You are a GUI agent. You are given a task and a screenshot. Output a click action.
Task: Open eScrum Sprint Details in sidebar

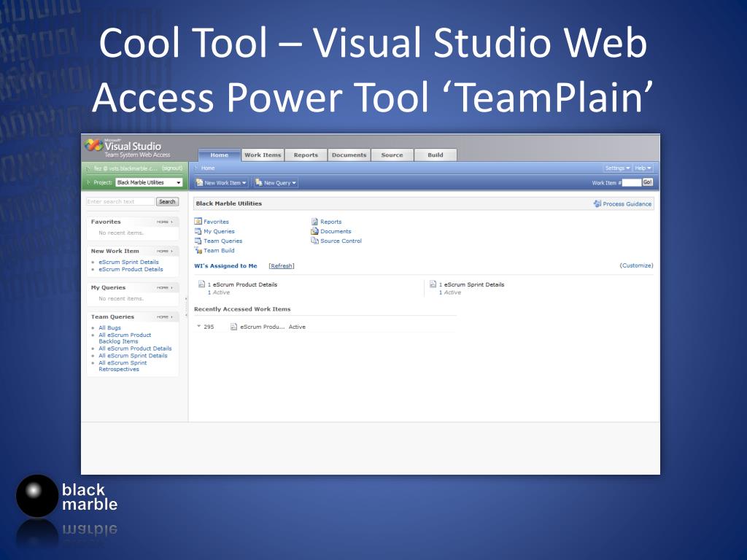click(128, 262)
